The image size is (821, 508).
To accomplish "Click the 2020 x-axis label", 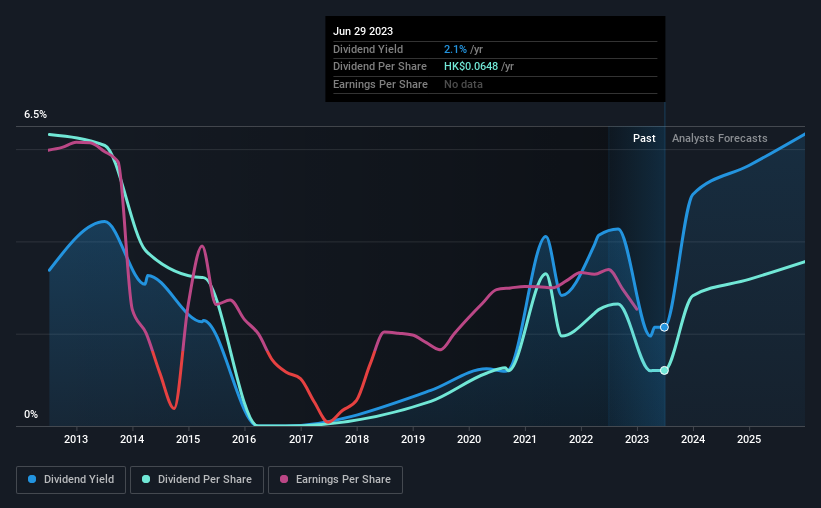I will coord(469,439).
